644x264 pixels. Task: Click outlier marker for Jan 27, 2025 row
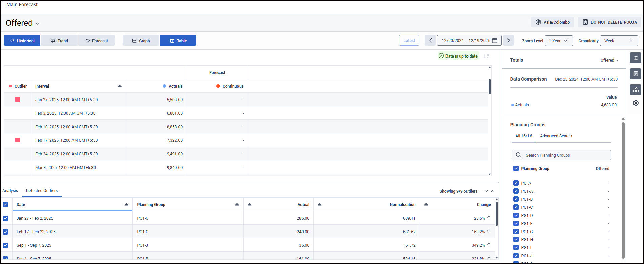(18, 100)
